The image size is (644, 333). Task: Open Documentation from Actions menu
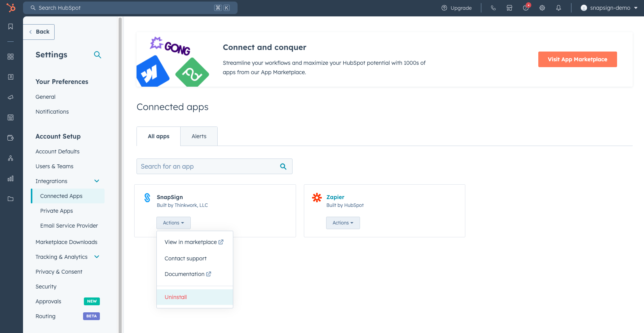tap(195, 274)
